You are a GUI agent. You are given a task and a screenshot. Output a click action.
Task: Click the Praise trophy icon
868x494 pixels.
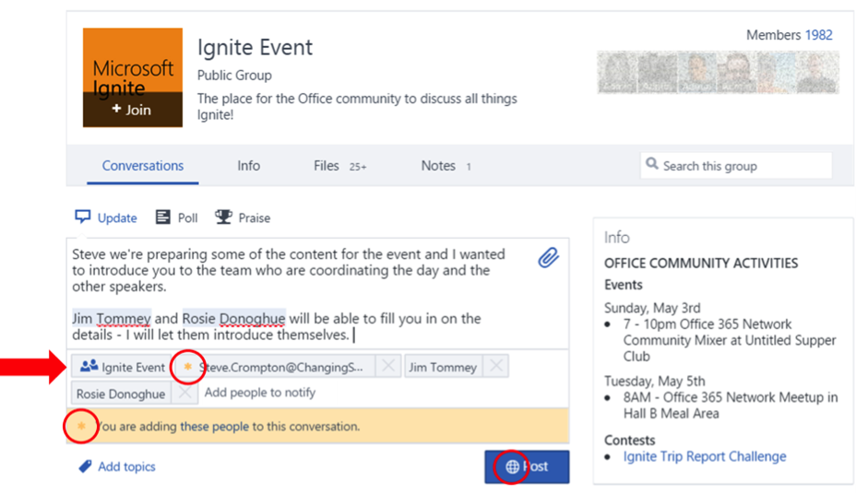click(x=223, y=217)
